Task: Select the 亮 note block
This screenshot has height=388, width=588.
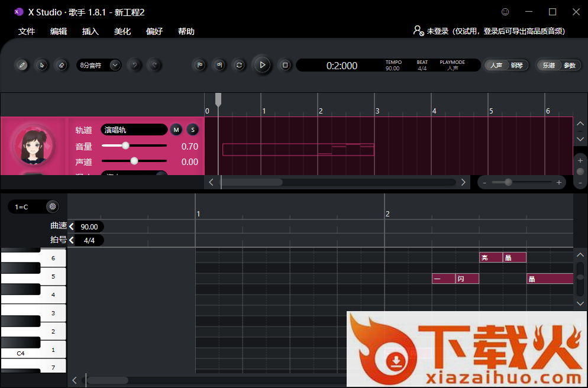Action: [491, 257]
